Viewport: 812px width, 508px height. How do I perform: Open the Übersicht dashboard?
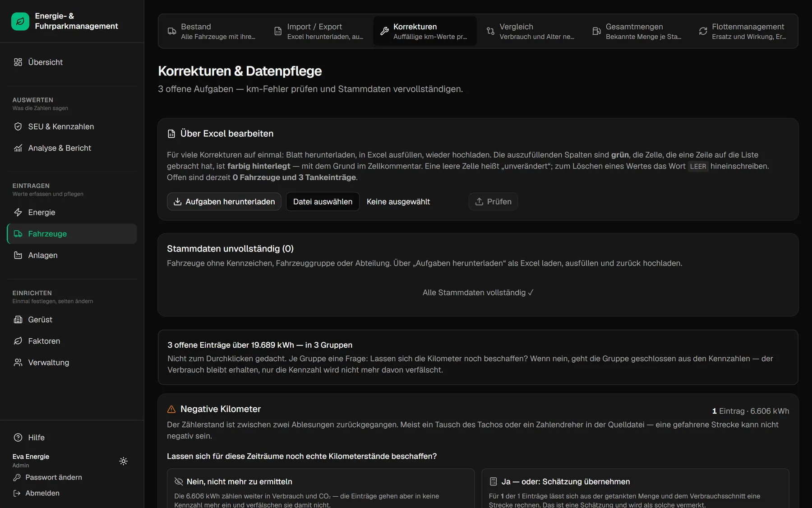[x=72, y=62]
